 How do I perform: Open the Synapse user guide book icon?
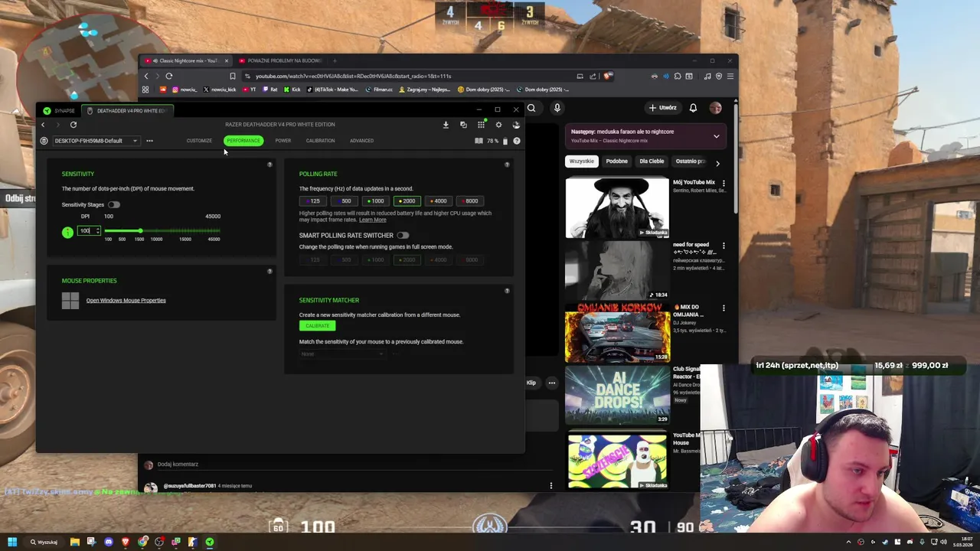[479, 141]
